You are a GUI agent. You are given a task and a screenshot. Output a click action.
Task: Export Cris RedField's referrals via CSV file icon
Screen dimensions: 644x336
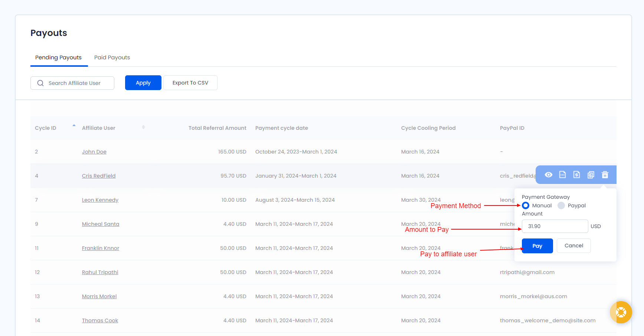[562, 174]
